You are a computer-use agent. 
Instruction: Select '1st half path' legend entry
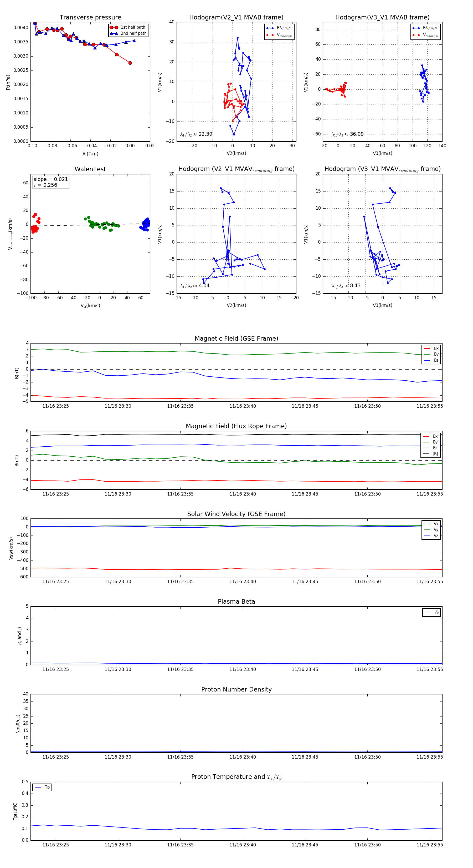tap(128, 27)
